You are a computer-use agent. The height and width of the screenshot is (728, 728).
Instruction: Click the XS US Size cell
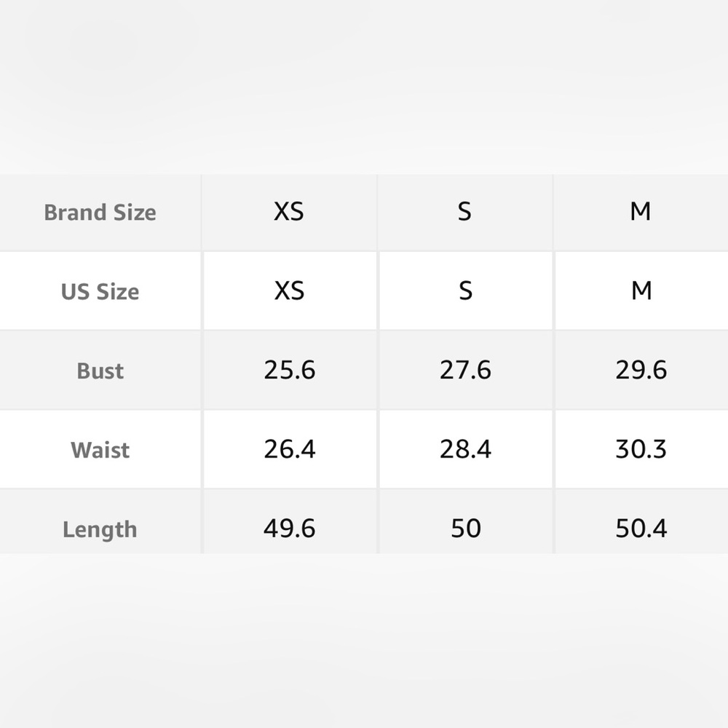click(289, 291)
